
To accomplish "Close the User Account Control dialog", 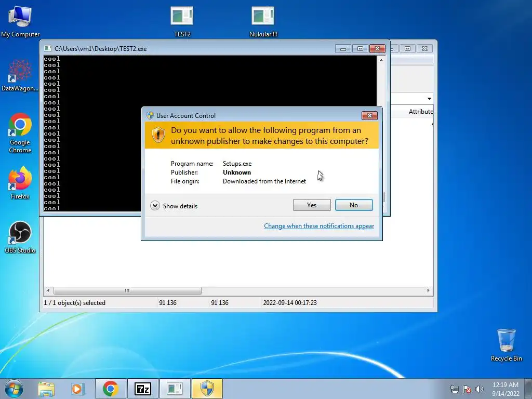I will click(x=369, y=116).
